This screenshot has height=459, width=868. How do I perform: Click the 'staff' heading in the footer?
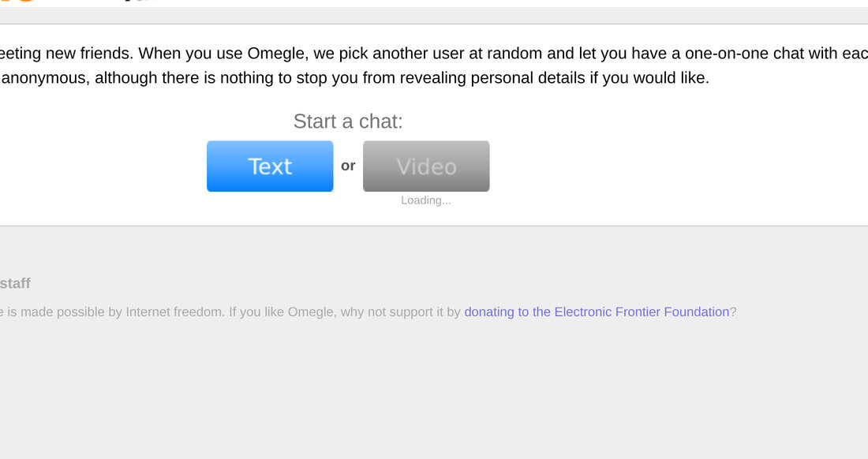click(15, 283)
